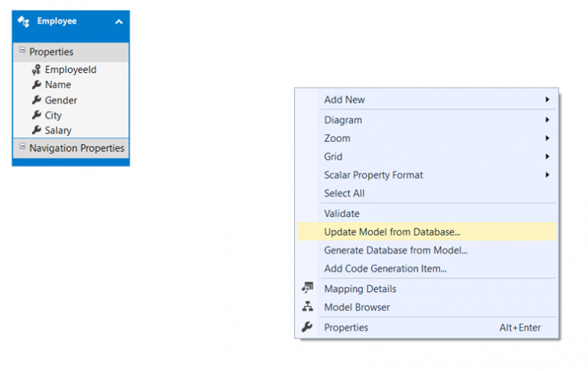Screen dimensions: 588x371
Task: Click the Employee entity icon in header
Action: pos(24,21)
